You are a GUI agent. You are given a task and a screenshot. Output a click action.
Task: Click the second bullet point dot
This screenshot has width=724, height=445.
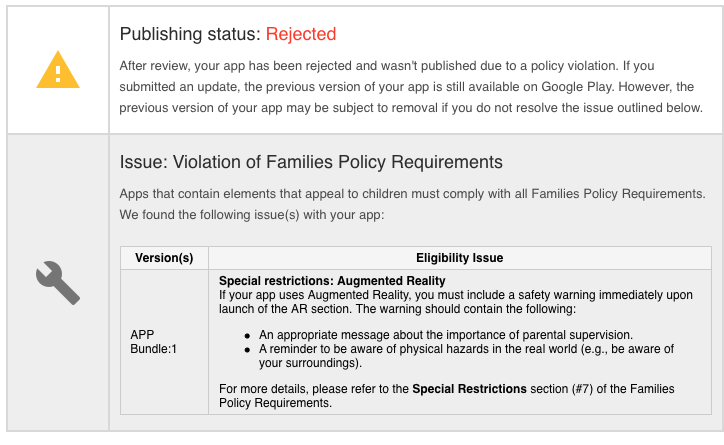pyautogui.click(x=248, y=348)
